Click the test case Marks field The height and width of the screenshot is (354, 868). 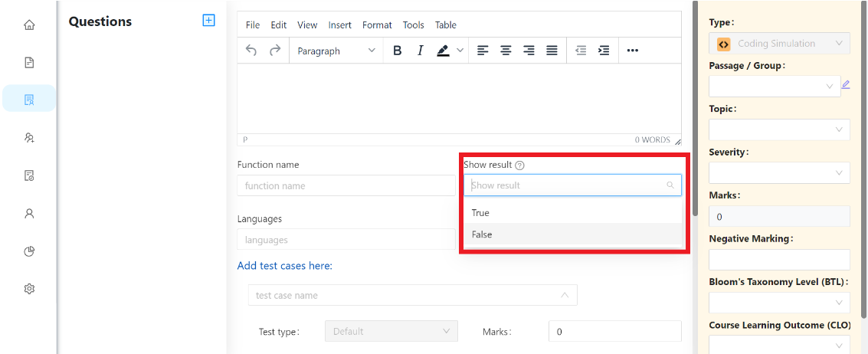coord(615,331)
